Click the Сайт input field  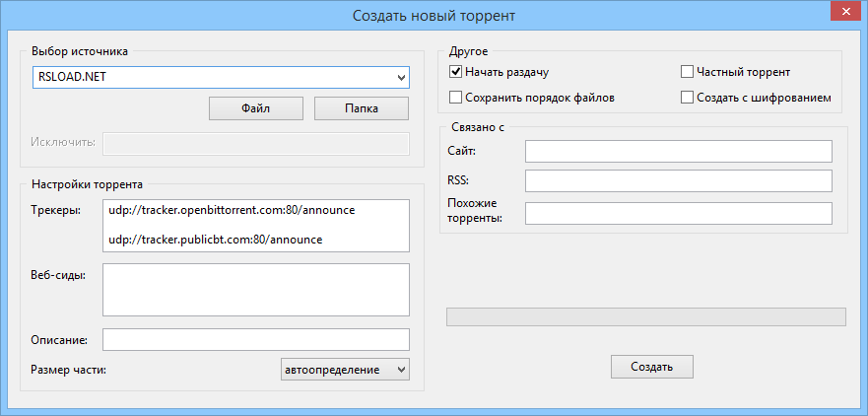pyautogui.click(x=679, y=151)
